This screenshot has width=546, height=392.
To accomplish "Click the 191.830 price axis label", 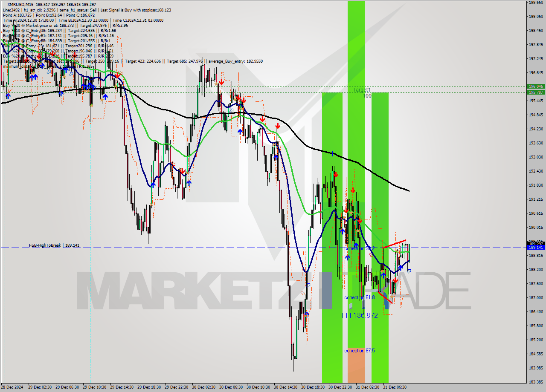I will pos(536,185).
